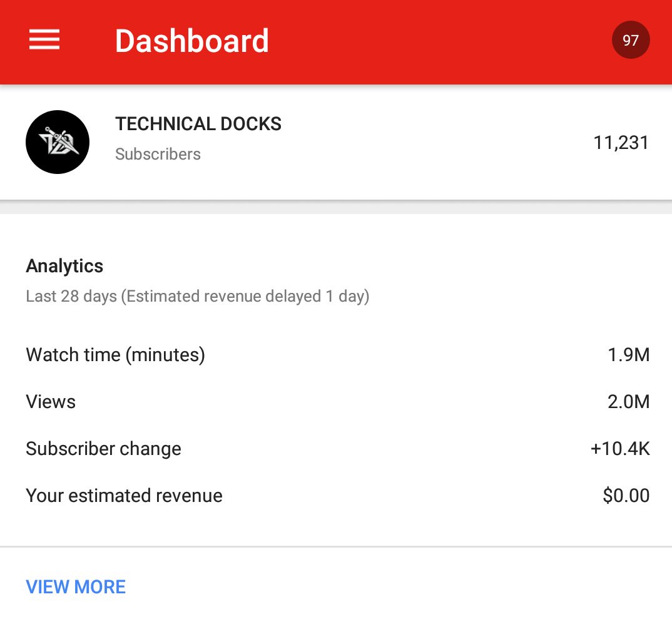Click the VIEW MORE analytics link
672x629 pixels.
76,586
